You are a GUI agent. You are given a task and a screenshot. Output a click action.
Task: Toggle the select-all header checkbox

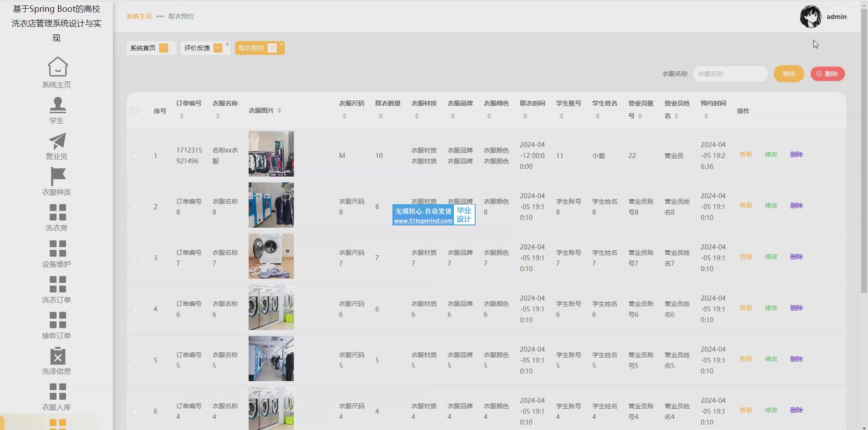[x=134, y=111]
